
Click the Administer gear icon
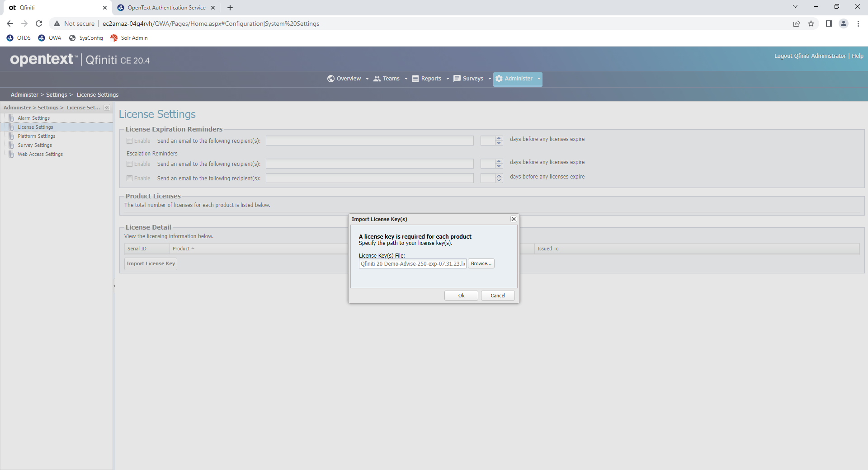coord(499,79)
